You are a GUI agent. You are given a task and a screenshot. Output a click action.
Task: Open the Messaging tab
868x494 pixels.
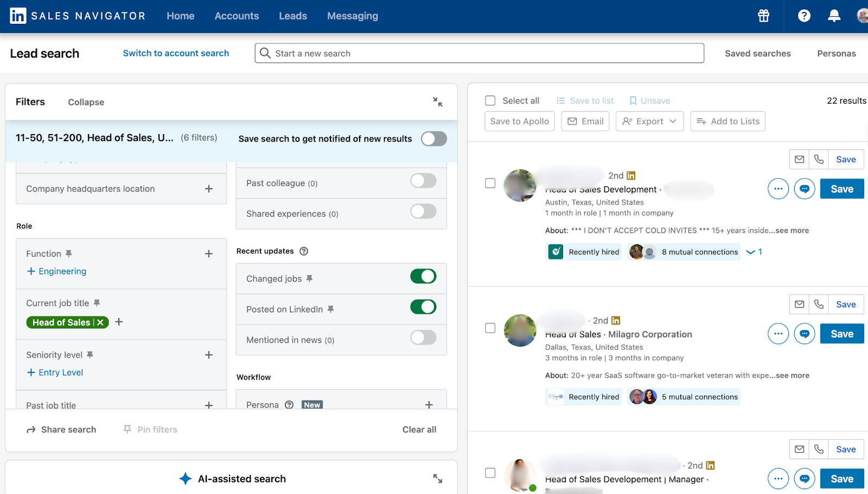(x=353, y=16)
